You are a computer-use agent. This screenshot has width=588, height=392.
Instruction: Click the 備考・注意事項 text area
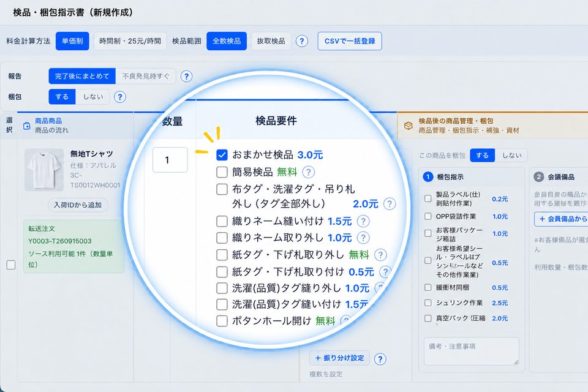tap(472, 351)
